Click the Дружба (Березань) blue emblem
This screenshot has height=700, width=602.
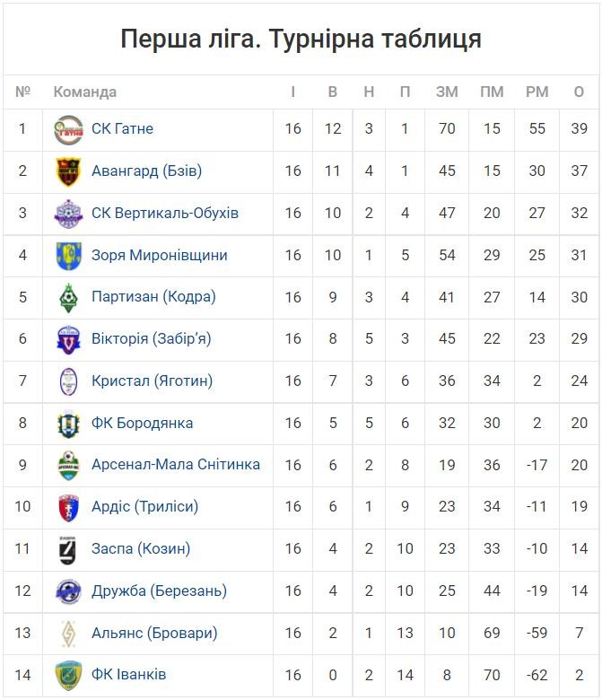[x=68, y=591]
